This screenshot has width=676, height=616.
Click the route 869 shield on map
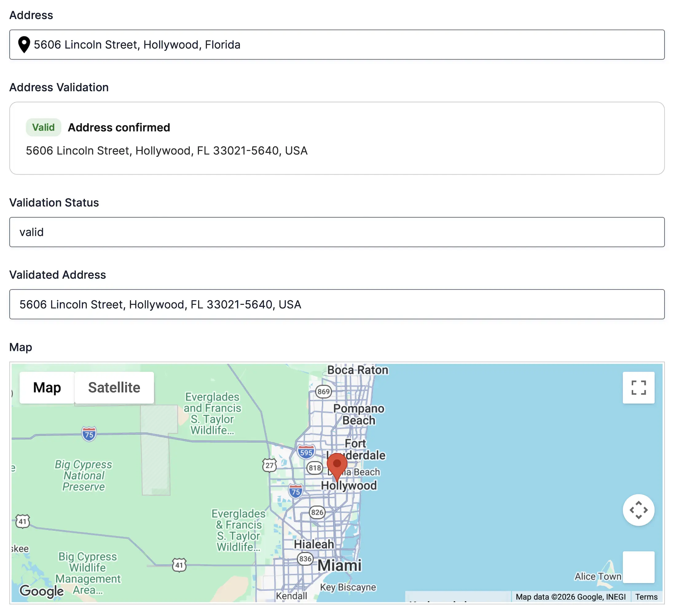323,392
